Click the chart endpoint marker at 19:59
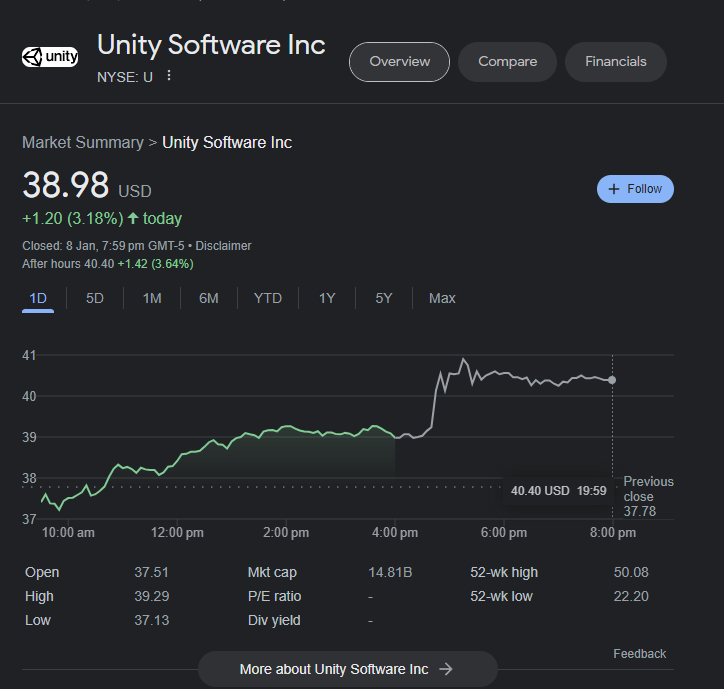The image size is (724, 689). [x=612, y=380]
